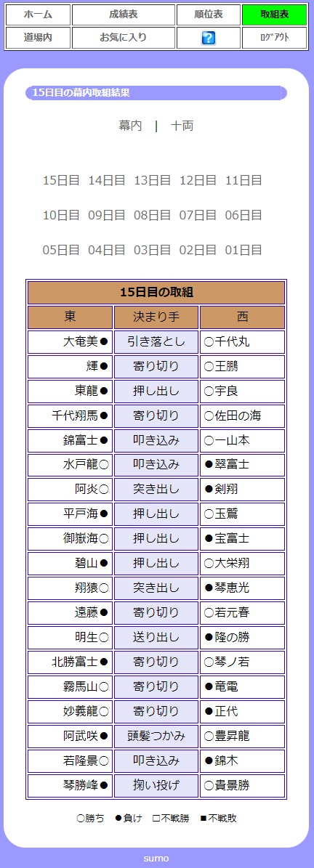View results for 11日目
The height and width of the screenshot is (868, 314).
[243, 180]
